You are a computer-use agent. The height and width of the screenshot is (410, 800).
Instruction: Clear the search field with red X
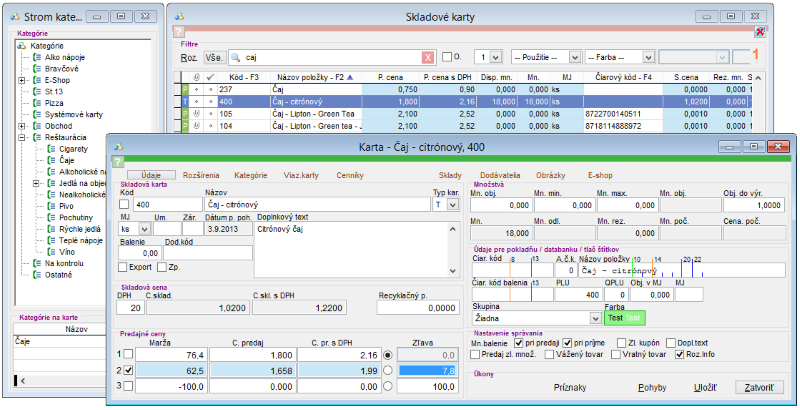pyautogui.click(x=428, y=58)
